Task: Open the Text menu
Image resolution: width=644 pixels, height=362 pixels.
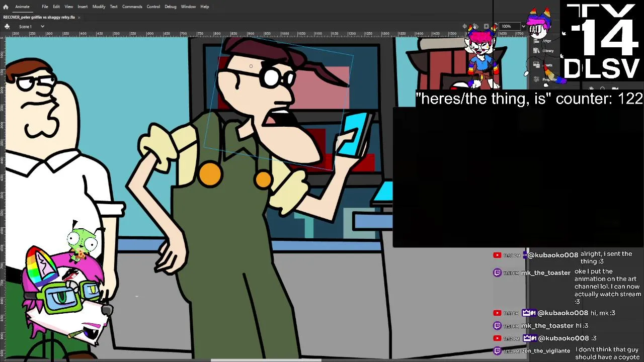Action: click(114, 7)
